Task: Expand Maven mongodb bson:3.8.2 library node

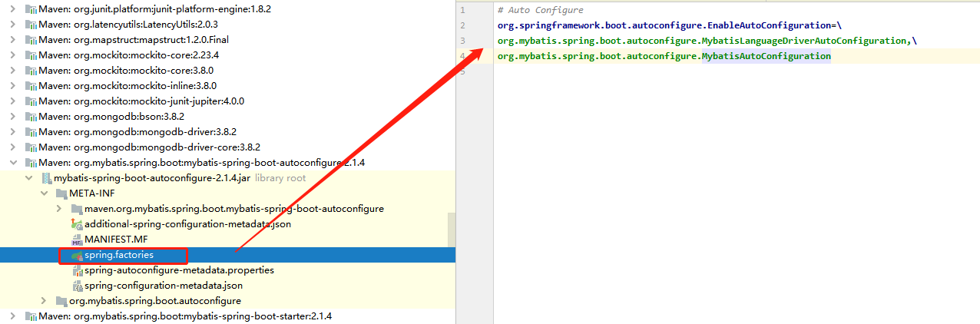Action: point(13,117)
